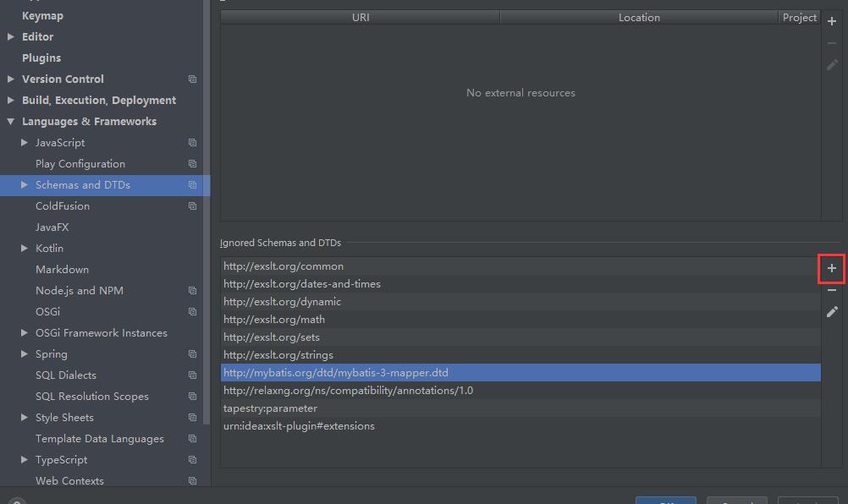Screen dimensions: 848x504
Task: Click the Location column header
Action: tap(639, 17)
